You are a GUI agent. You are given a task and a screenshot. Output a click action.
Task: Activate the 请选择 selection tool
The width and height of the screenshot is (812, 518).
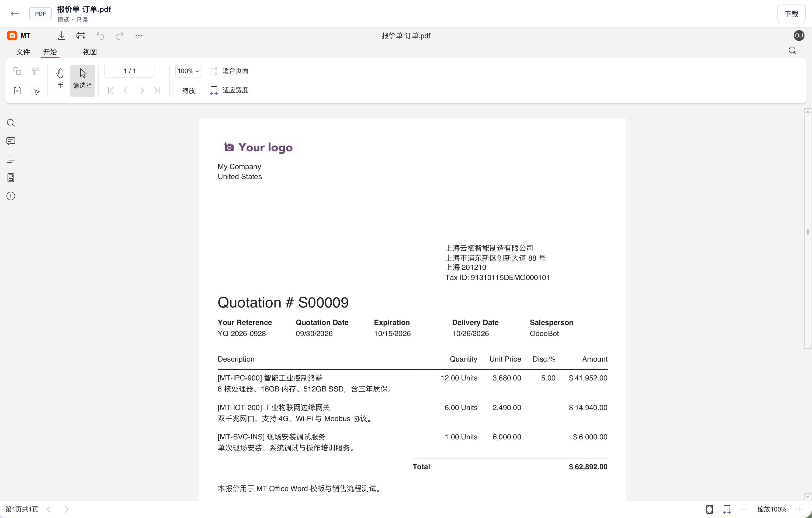83,80
